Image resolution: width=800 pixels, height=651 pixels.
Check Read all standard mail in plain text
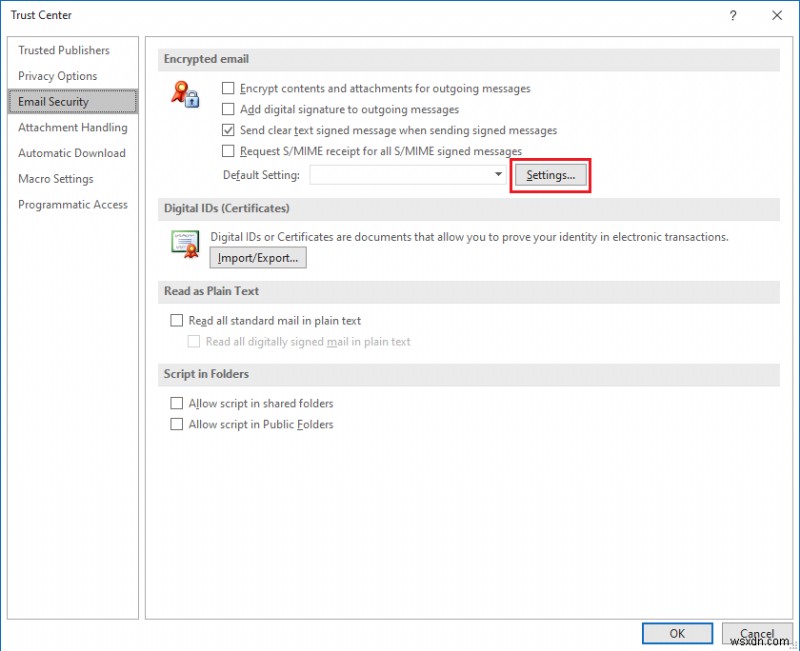[176, 320]
